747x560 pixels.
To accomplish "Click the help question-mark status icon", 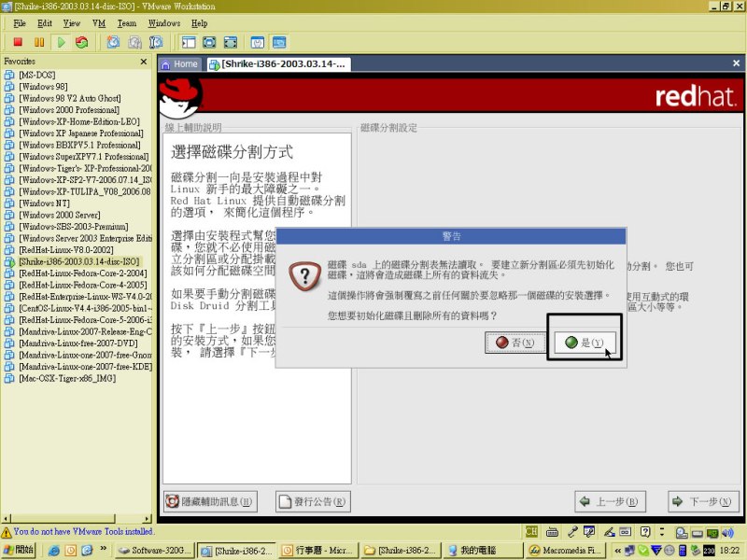I will coord(645,532).
